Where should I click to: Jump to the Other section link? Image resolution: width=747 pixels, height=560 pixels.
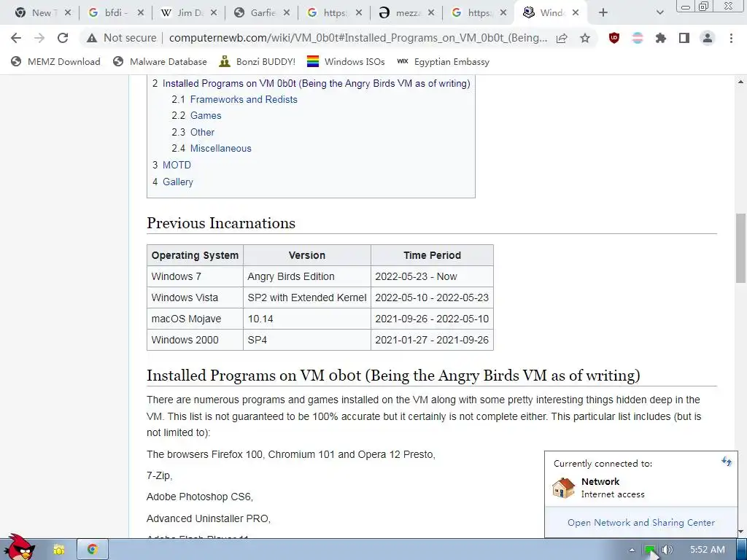coord(202,133)
